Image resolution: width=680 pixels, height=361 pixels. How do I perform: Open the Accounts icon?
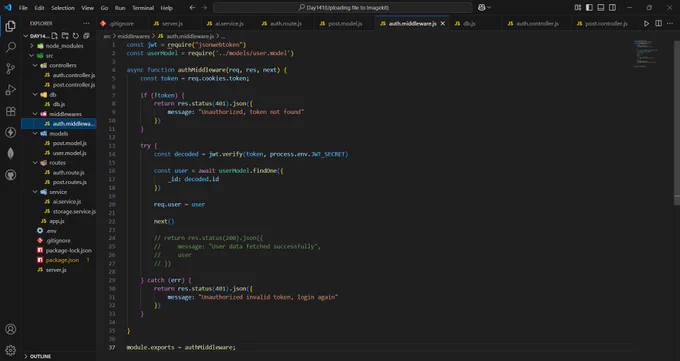point(10,329)
